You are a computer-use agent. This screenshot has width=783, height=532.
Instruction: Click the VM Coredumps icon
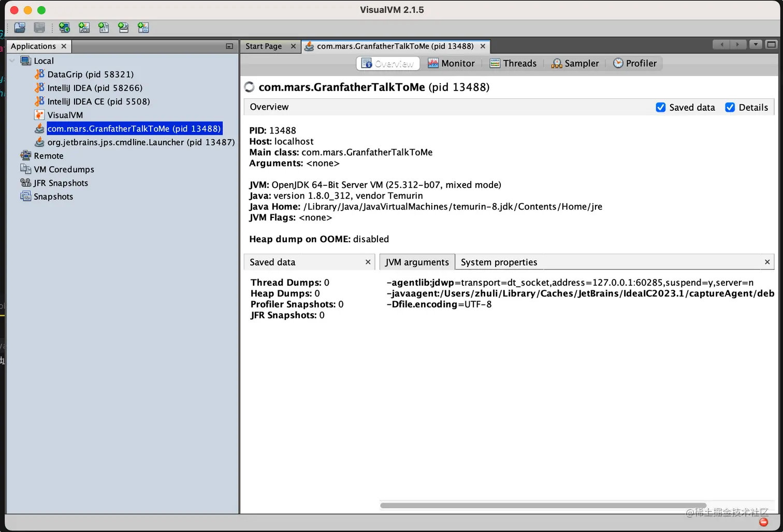[25, 169]
